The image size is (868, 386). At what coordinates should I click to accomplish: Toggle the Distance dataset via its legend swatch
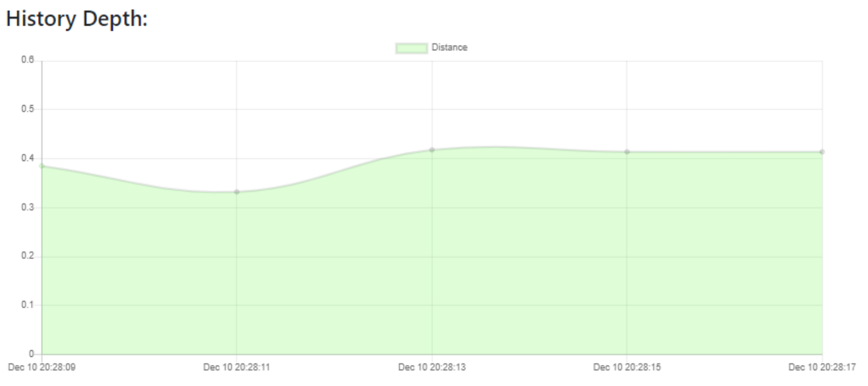click(x=411, y=48)
